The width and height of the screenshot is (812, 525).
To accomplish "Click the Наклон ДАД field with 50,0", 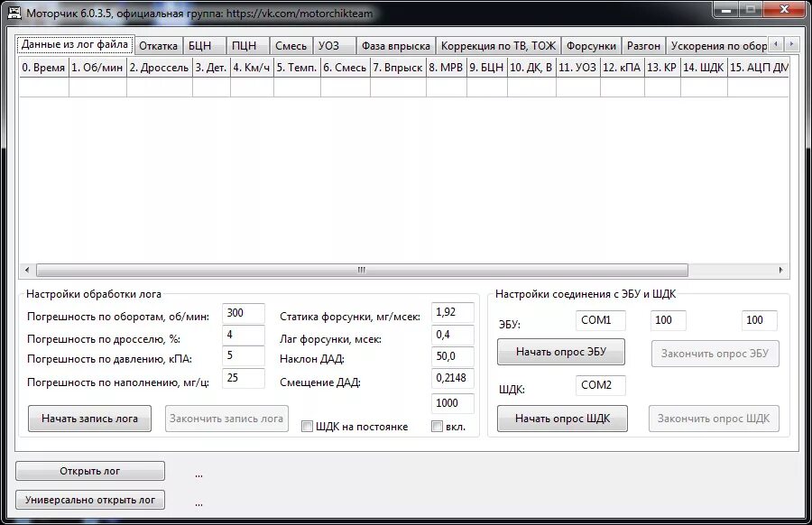I will click(x=453, y=356).
